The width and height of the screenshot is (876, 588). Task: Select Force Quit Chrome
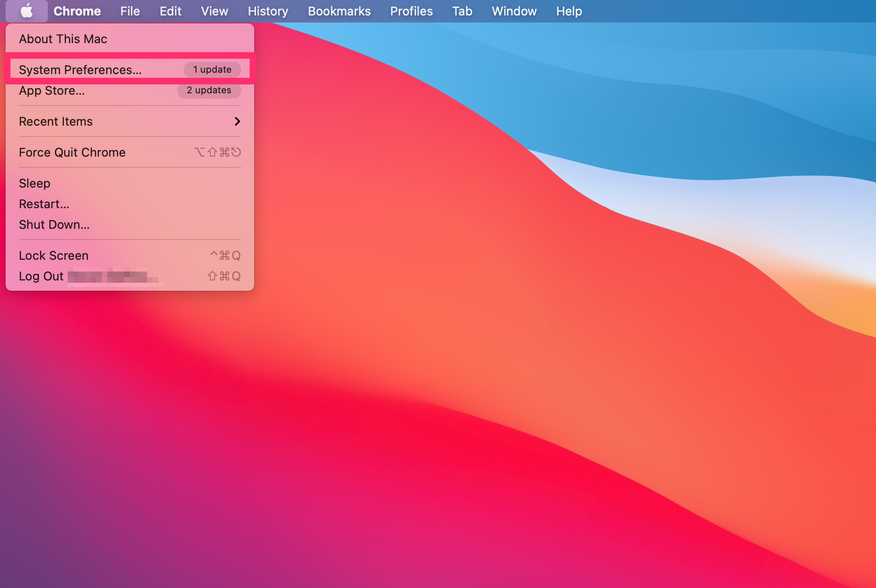[130, 152]
